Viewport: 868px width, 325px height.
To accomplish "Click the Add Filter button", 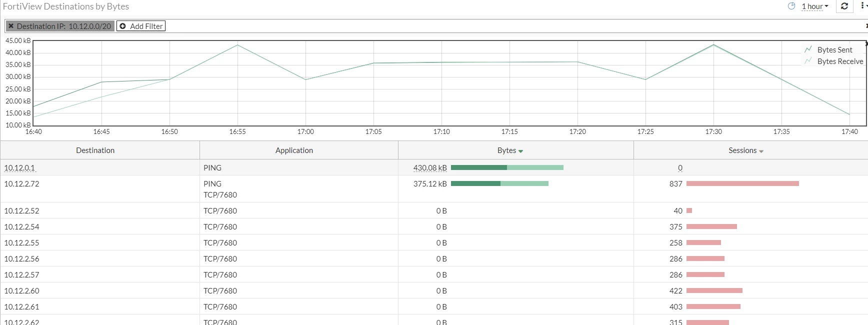I will pos(141,26).
